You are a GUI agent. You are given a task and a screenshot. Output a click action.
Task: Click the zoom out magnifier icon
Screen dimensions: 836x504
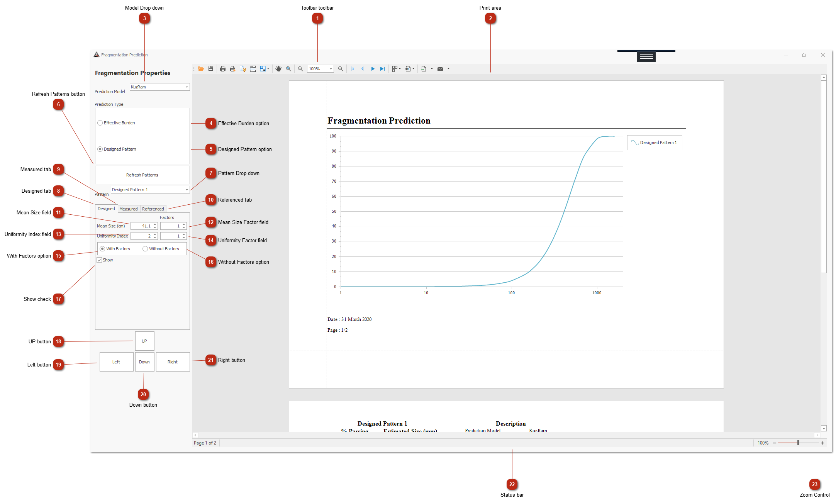(x=300, y=69)
